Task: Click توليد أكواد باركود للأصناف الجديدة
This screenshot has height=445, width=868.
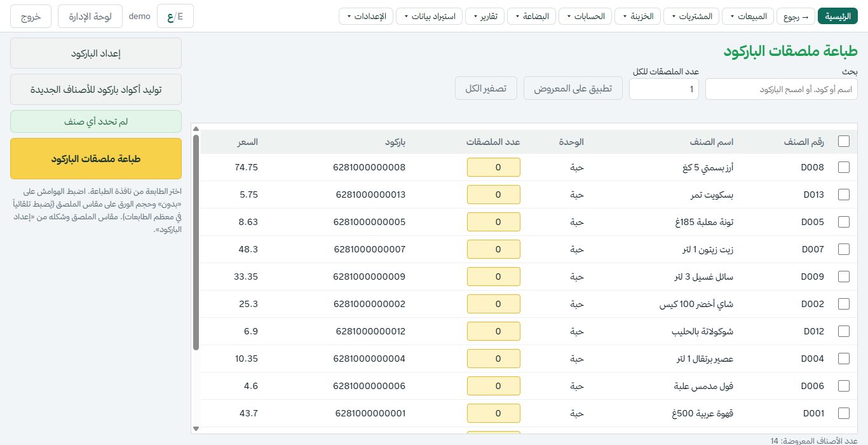Action: (x=96, y=90)
